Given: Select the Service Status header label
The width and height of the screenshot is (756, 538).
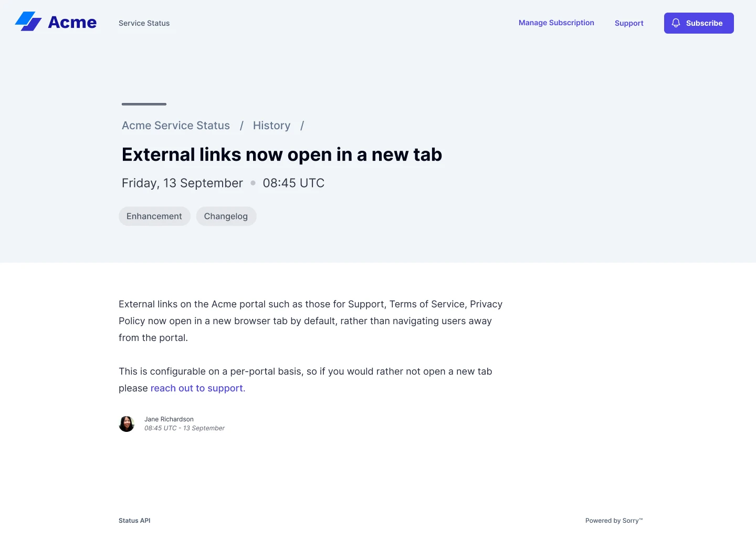Looking at the screenshot, I should [x=144, y=23].
